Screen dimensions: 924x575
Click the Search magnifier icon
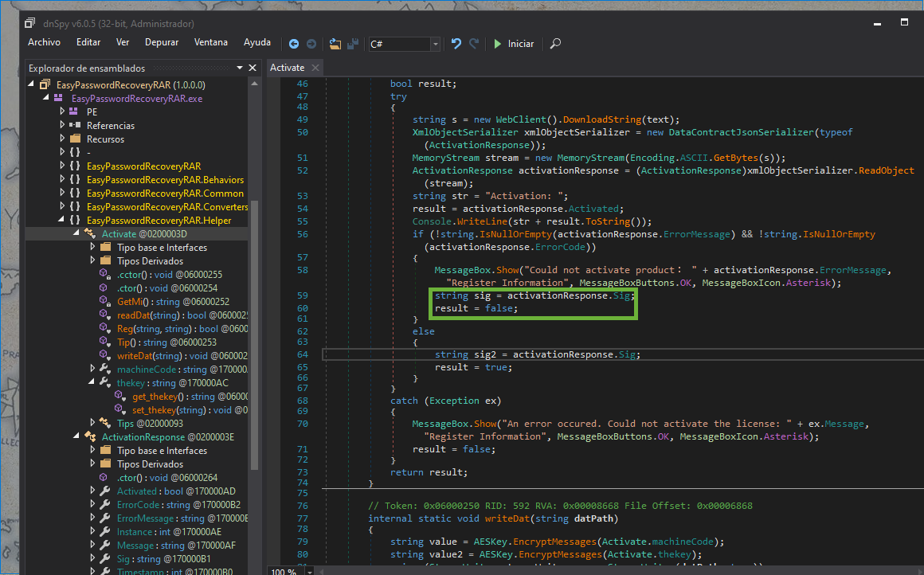[556, 44]
